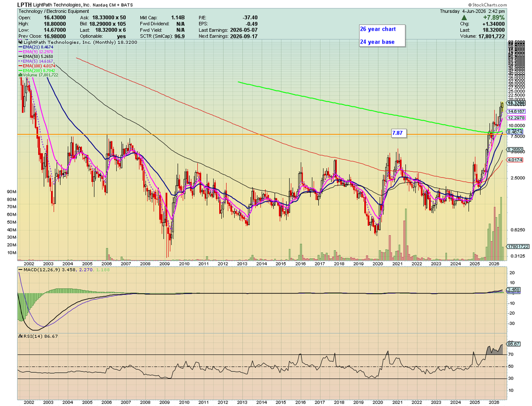Click the 18.3200 last price tag on axis
This screenshot has height=406, width=532.
516,103
